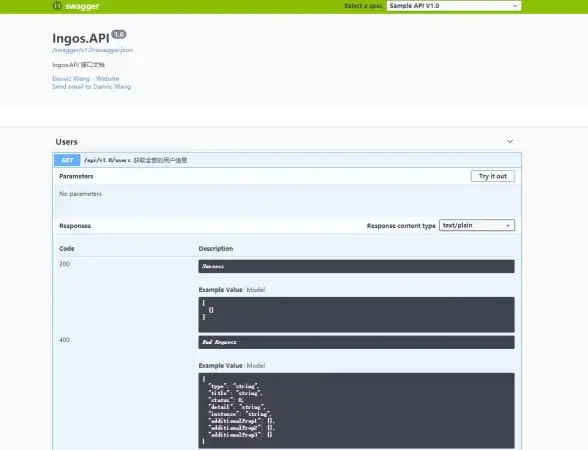The image size is (588, 450).
Task: Open the swagger.json link
Action: (x=92, y=50)
